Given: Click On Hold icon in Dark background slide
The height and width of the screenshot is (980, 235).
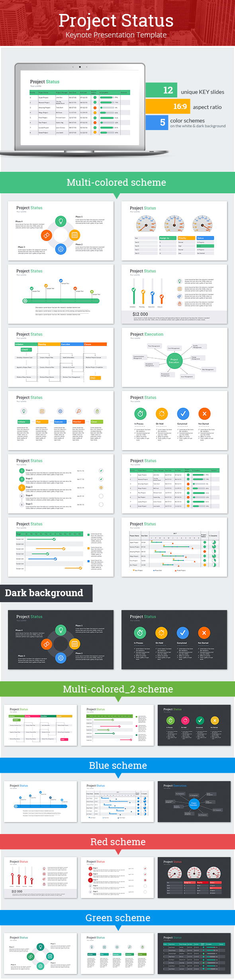Looking at the screenshot, I should click(x=161, y=633).
